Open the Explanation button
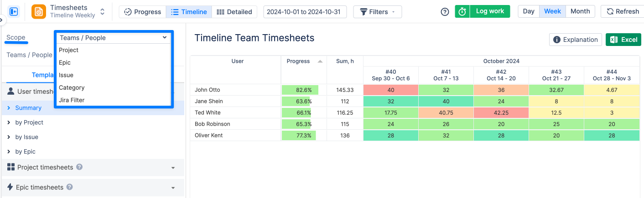The image size is (644, 198). [576, 40]
